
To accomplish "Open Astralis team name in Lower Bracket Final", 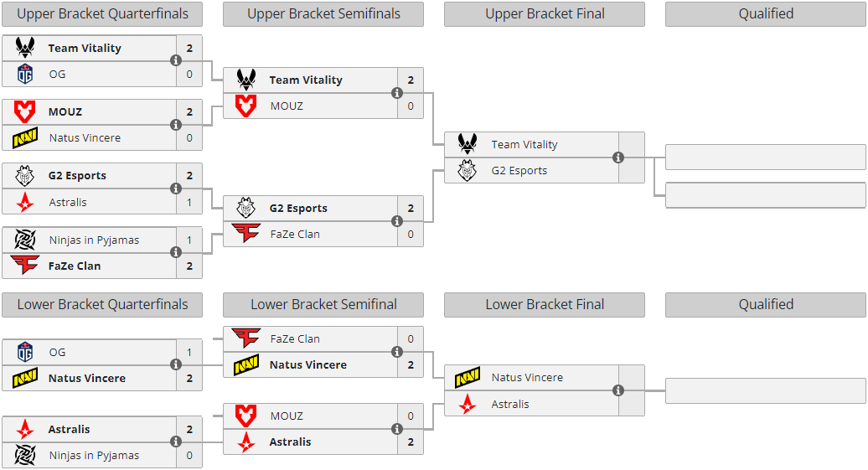I will point(510,404).
